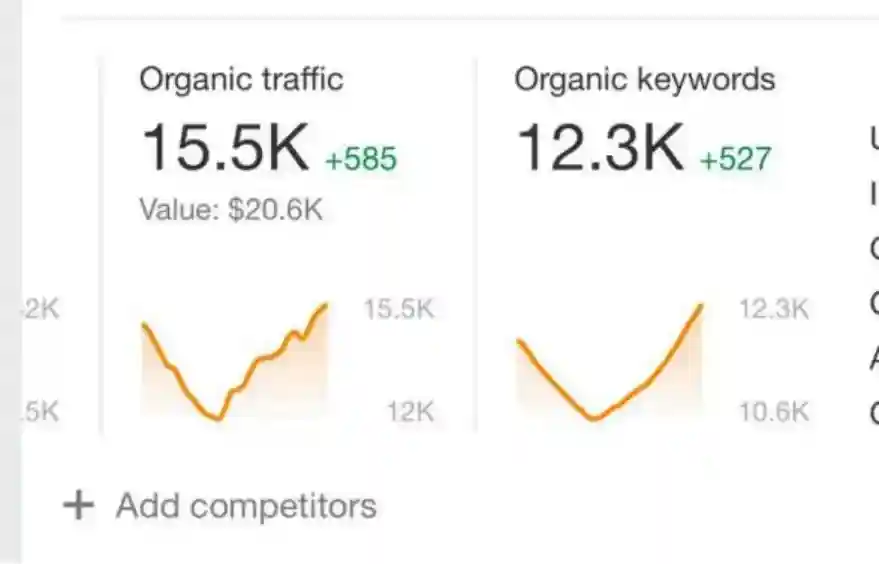
Task: Select the large 12.3K organic keywords figure
Action: pyautogui.click(x=600, y=147)
